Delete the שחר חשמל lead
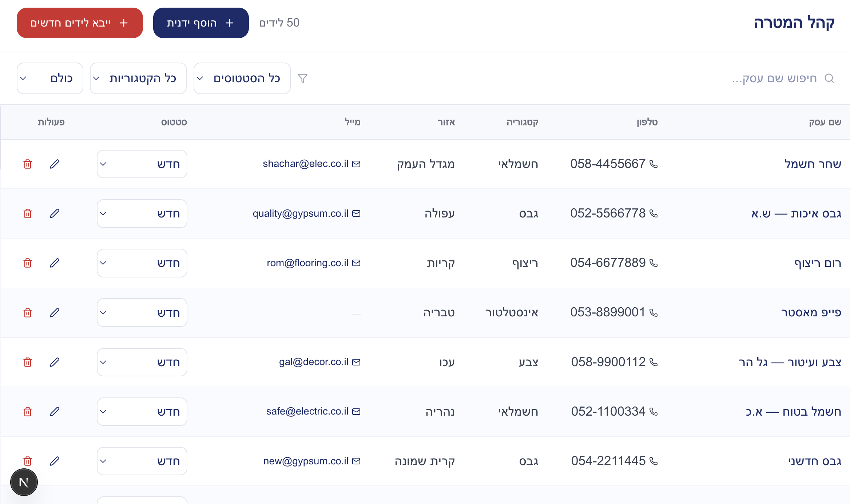 tap(28, 164)
